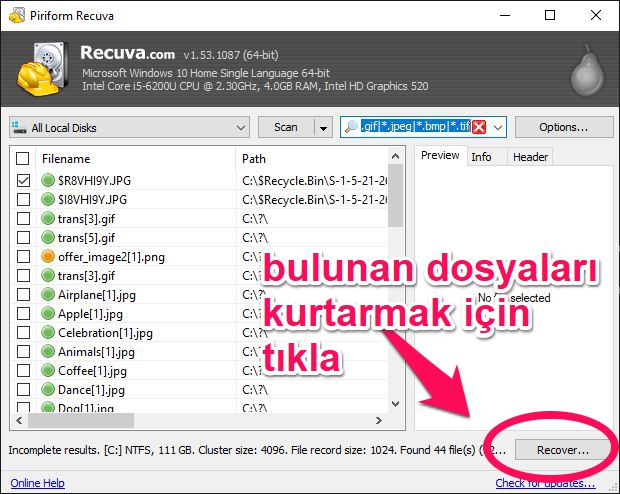Click the green status dot for Apple[1].jpg

point(48,314)
